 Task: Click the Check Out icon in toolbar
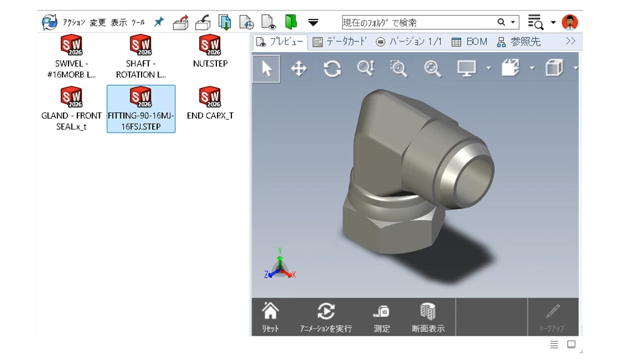tap(180, 23)
